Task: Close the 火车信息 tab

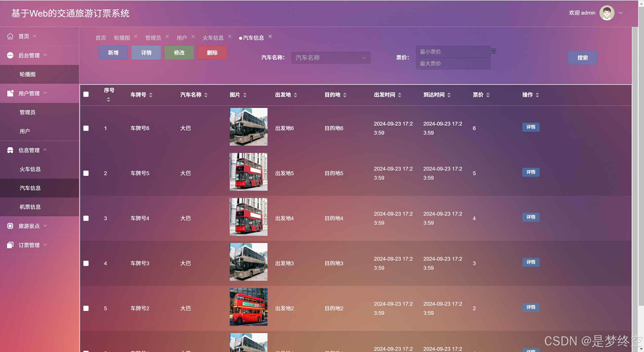Action: [x=230, y=36]
